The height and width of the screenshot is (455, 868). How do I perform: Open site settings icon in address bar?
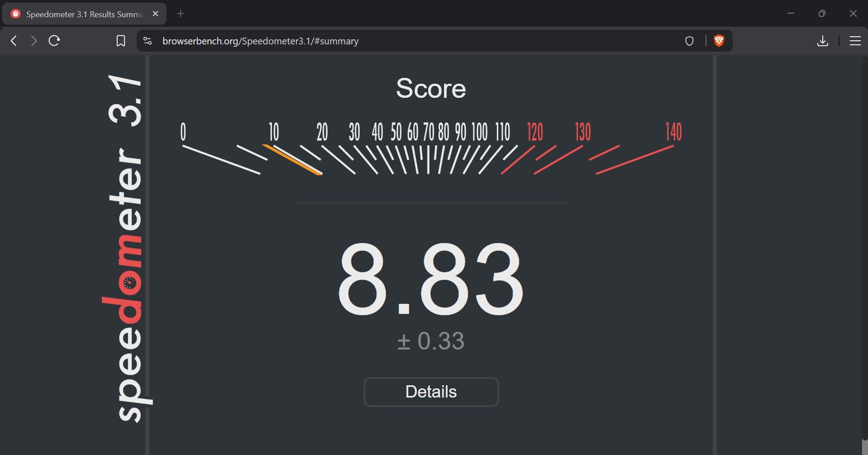[x=148, y=41]
